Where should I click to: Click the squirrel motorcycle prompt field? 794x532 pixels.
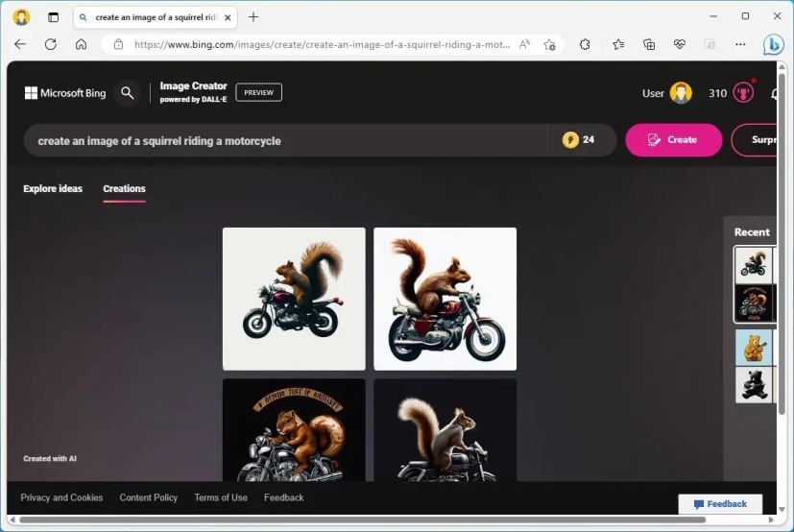(285, 140)
